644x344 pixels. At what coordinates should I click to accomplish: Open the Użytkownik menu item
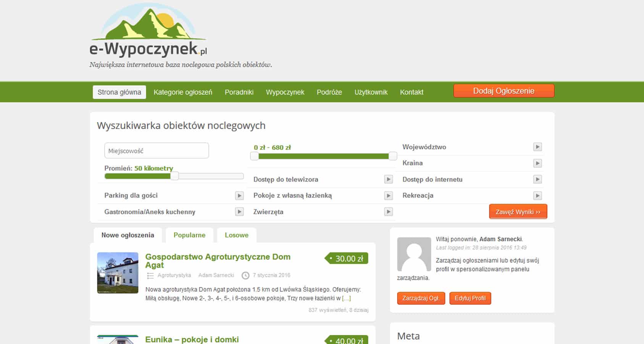click(x=371, y=92)
